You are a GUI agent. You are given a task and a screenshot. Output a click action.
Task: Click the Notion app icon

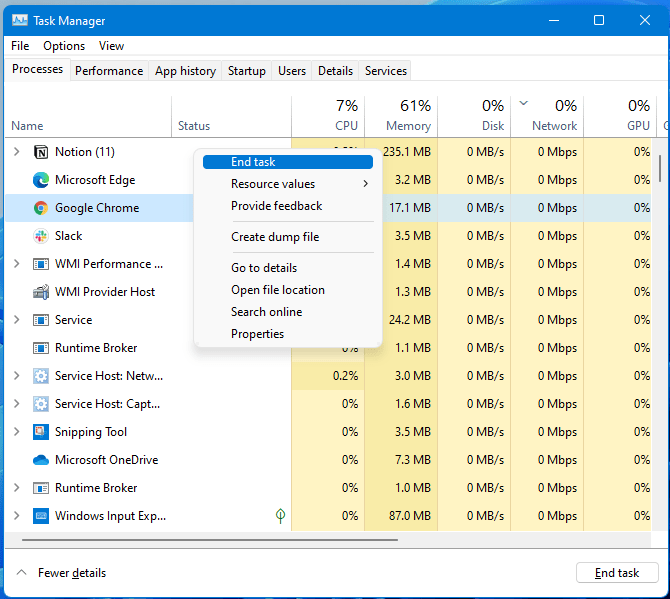pos(41,152)
